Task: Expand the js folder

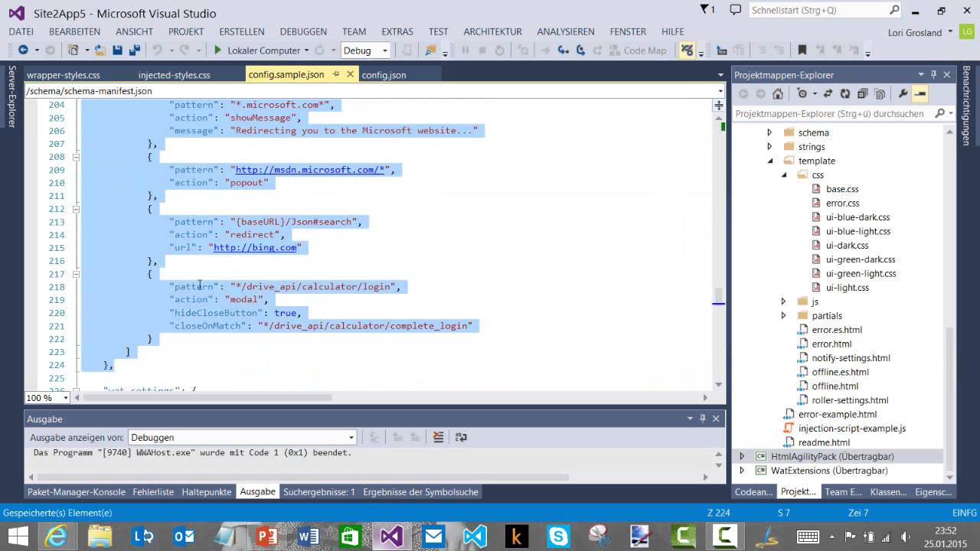Action: click(x=783, y=302)
